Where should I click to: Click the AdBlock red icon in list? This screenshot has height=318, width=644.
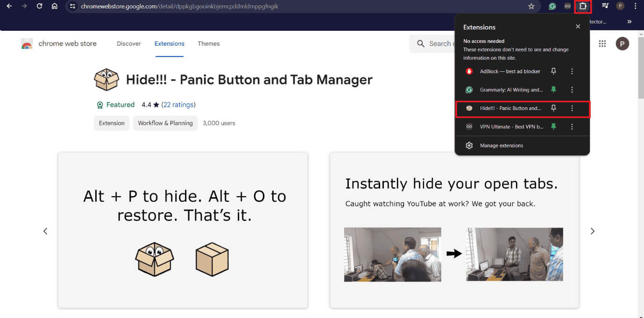[x=469, y=71]
